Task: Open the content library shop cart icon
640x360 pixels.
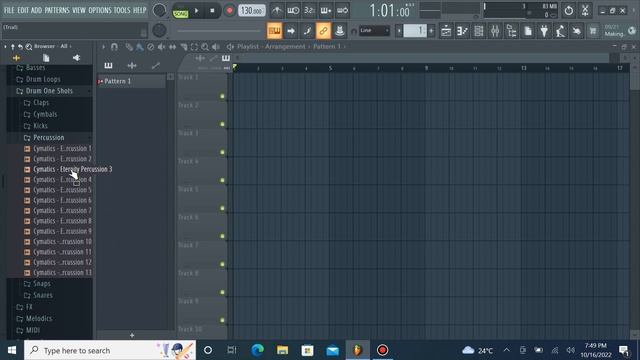Action: coord(593,31)
